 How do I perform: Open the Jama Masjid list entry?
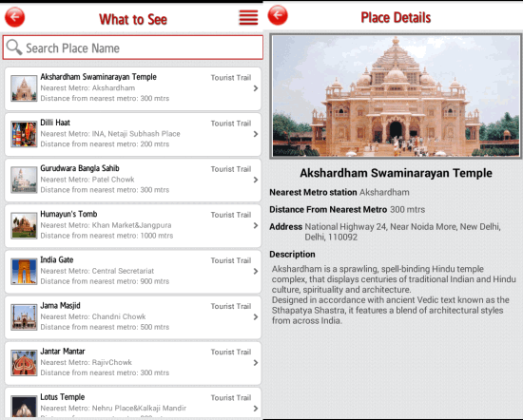(133, 317)
